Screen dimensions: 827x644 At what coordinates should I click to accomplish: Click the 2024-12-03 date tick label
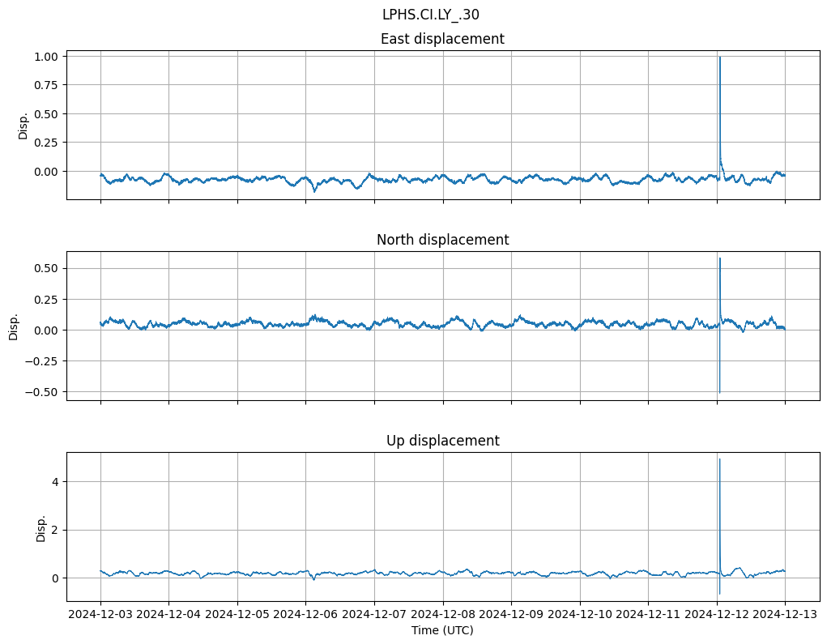point(100,615)
